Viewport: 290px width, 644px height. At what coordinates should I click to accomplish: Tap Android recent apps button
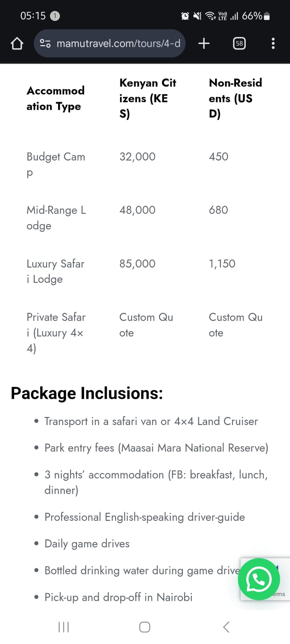(64, 627)
